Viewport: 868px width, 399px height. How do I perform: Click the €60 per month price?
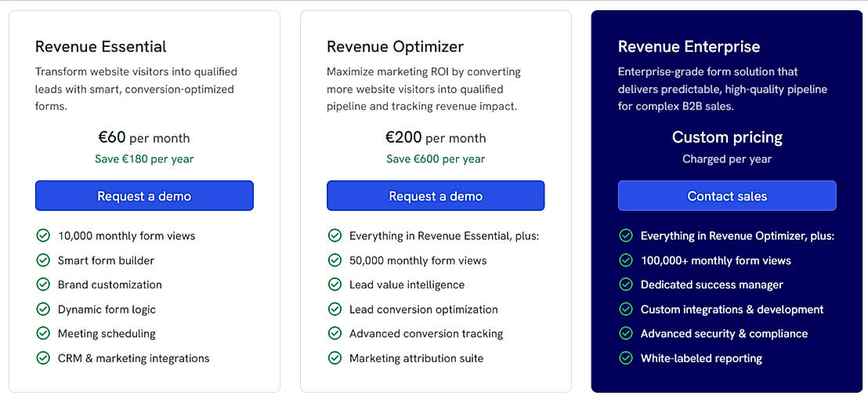pos(144,137)
